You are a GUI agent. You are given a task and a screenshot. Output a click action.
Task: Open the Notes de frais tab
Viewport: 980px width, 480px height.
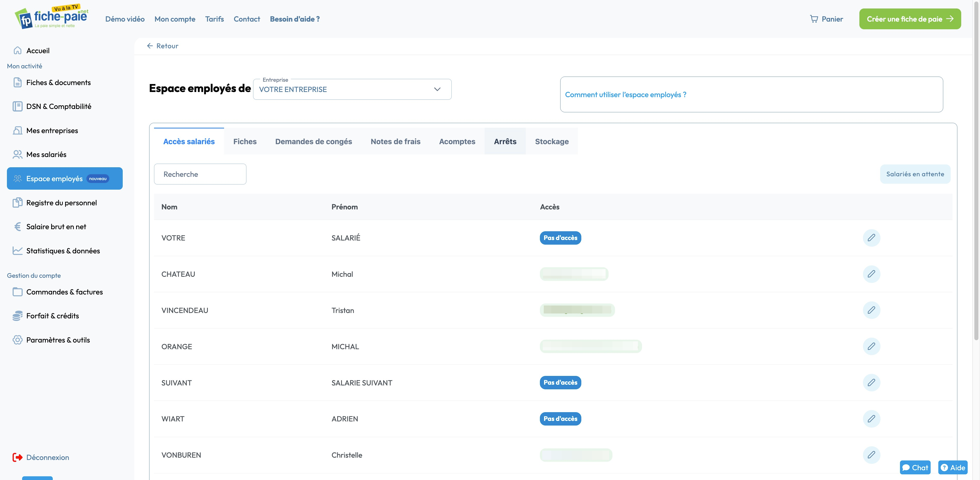point(395,141)
